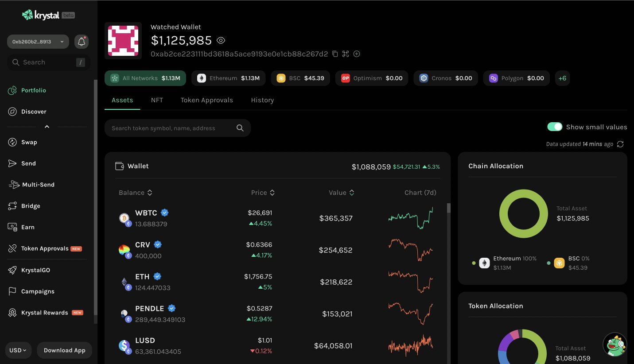Switch to the History tab
Image resolution: width=634 pixels, height=364 pixels.
pos(262,100)
